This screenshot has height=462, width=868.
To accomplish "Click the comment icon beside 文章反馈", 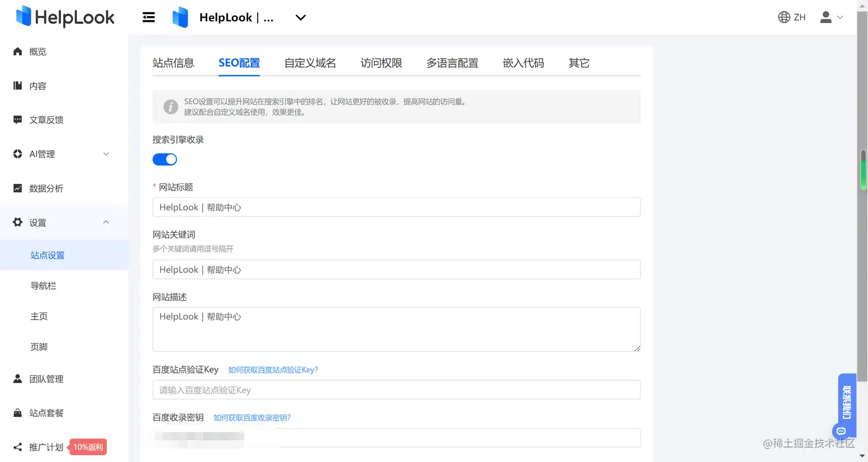I will (18, 120).
